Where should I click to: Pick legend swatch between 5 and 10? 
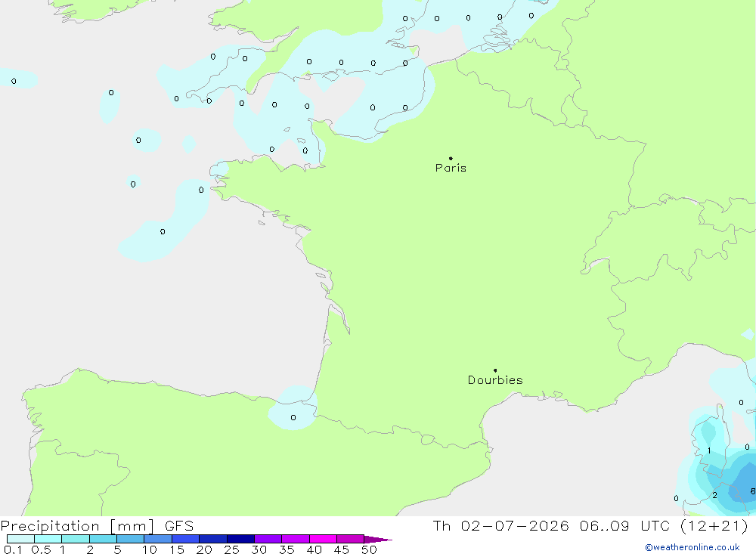pos(131,539)
